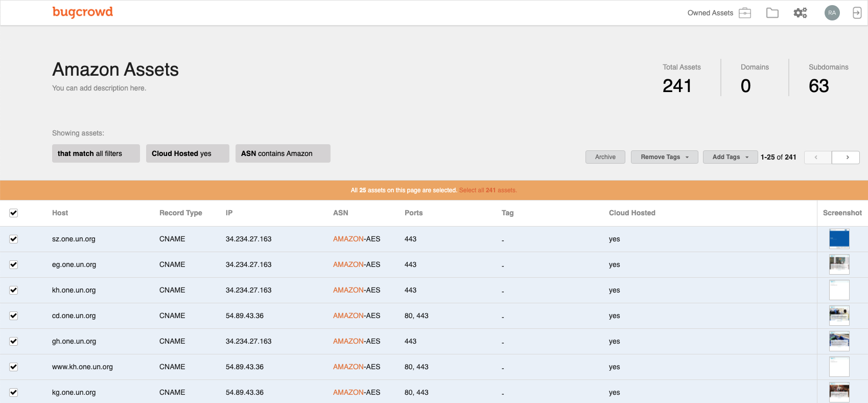Open the folder icon in header
Screen dimensions: 868x403
[x=772, y=13]
